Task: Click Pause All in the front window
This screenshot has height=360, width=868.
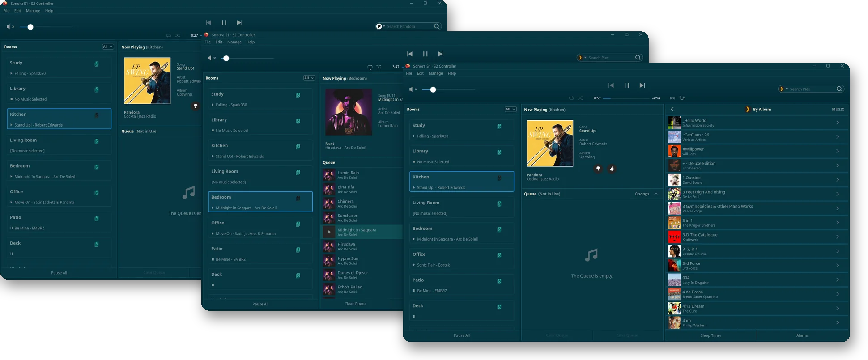Action: click(462, 335)
